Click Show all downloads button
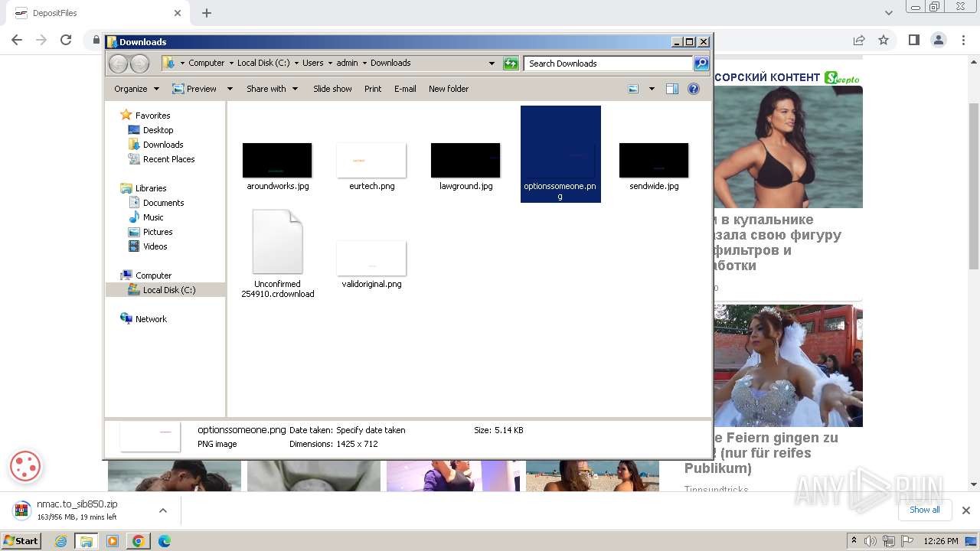The height and width of the screenshot is (551, 980). (925, 510)
